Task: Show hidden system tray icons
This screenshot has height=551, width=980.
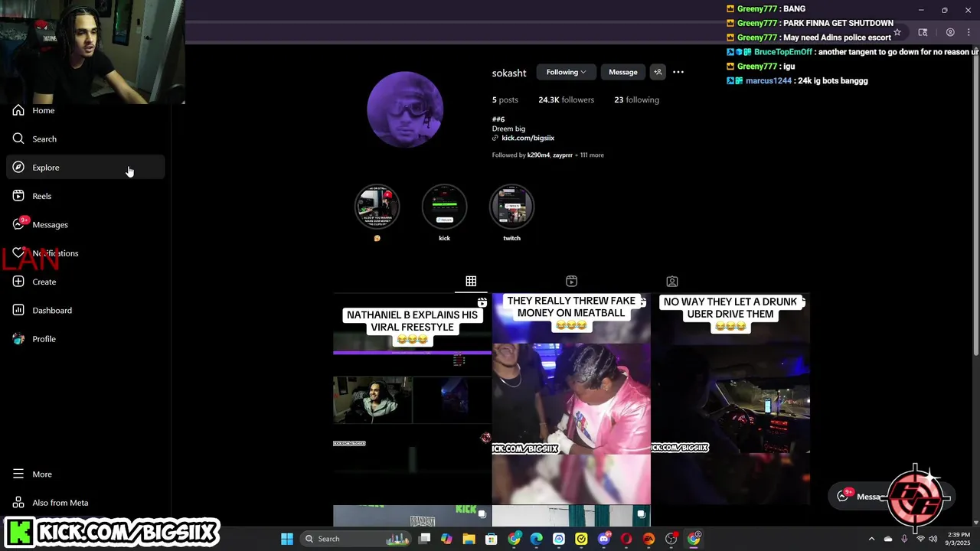Action: tap(871, 539)
